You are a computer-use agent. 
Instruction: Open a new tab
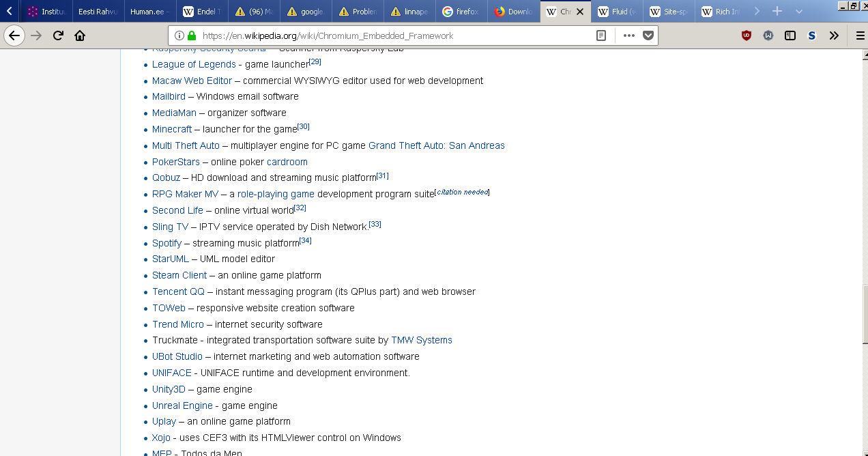click(777, 12)
